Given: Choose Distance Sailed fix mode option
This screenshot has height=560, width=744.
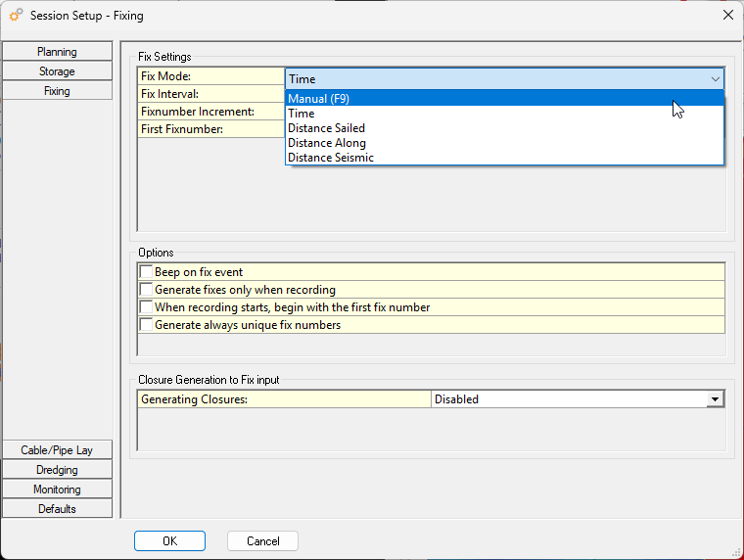Looking at the screenshot, I should pos(326,128).
